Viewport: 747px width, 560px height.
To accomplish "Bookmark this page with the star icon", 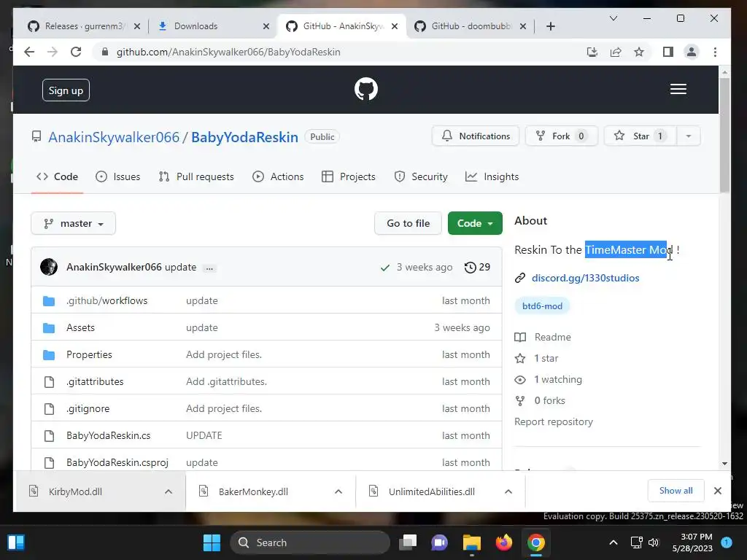I will (639, 52).
